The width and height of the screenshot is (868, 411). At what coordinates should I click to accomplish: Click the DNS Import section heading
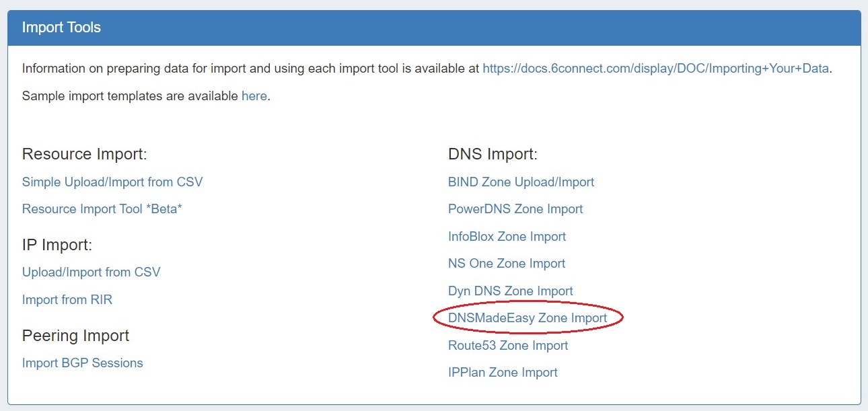(493, 154)
